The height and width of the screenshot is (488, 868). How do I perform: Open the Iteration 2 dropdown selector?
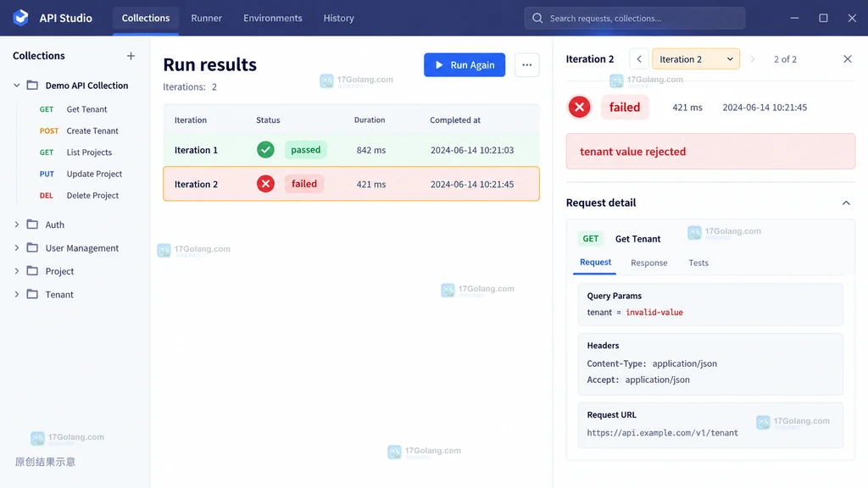coord(696,59)
